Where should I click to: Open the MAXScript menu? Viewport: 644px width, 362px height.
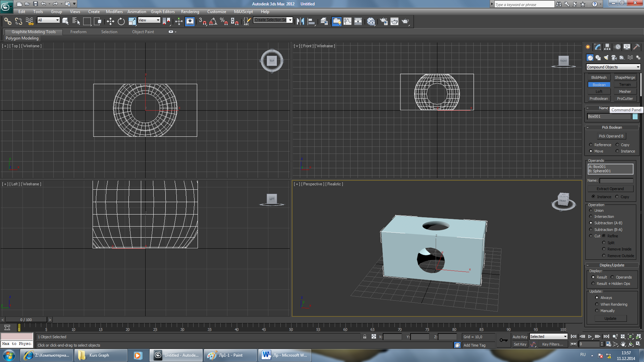point(243,12)
